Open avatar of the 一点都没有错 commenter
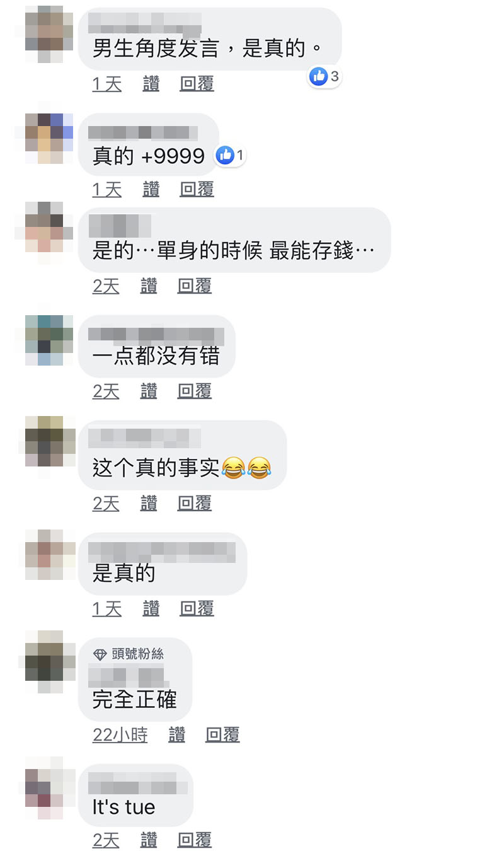Screen dimensions: 504x851 point(49,340)
